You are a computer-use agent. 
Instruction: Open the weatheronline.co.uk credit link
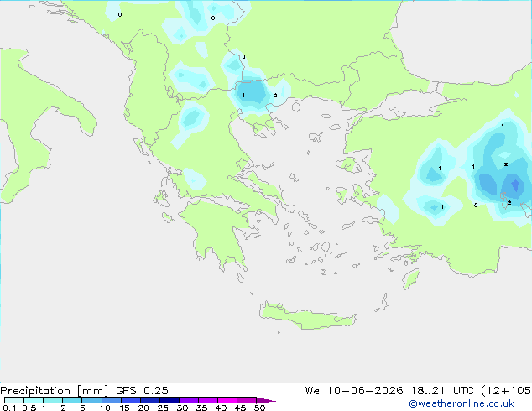coord(462,403)
